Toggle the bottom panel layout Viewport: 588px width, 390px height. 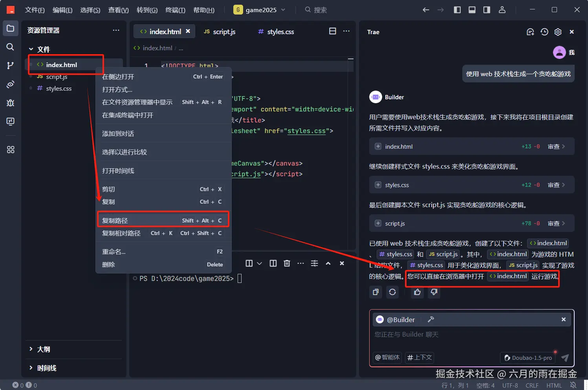click(x=472, y=10)
